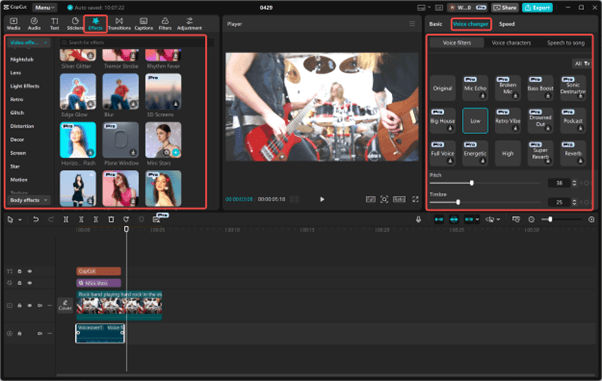Select the Glitch effects category

[17, 113]
